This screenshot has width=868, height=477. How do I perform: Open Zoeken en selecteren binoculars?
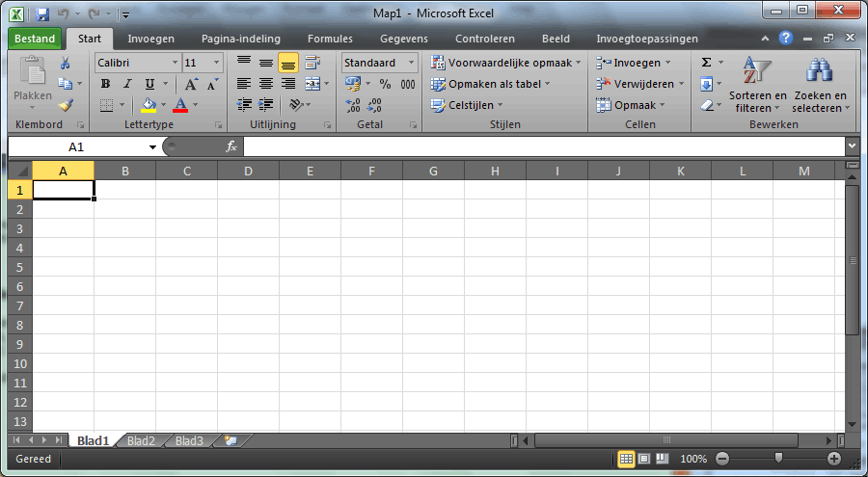click(820, 85)
